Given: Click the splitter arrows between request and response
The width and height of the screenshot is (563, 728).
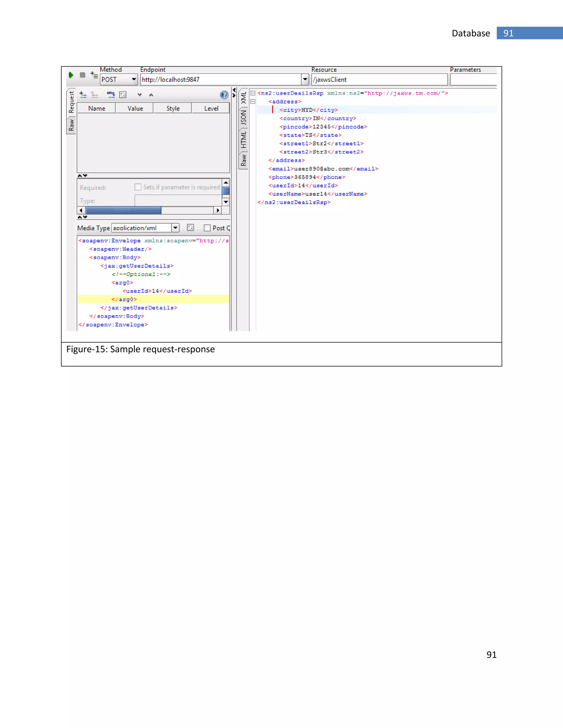Looking at the screenshot, I should pos(234,93).
